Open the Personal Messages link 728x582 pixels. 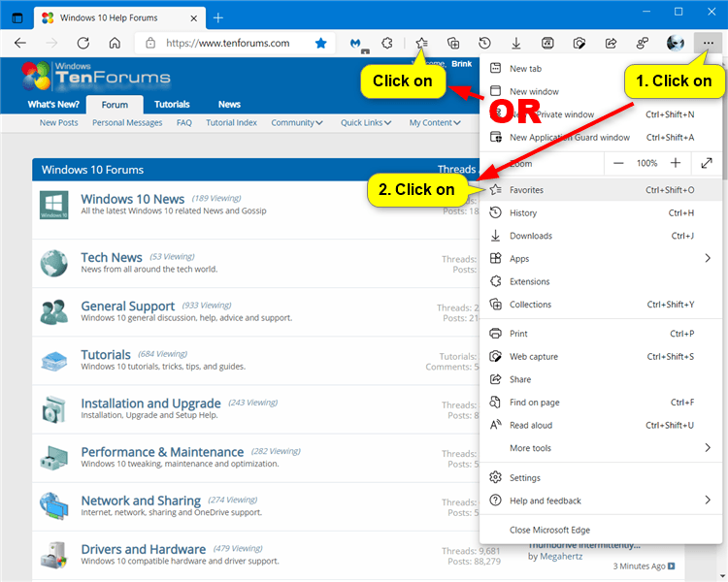pyautogui.click(x=127, y=122)
